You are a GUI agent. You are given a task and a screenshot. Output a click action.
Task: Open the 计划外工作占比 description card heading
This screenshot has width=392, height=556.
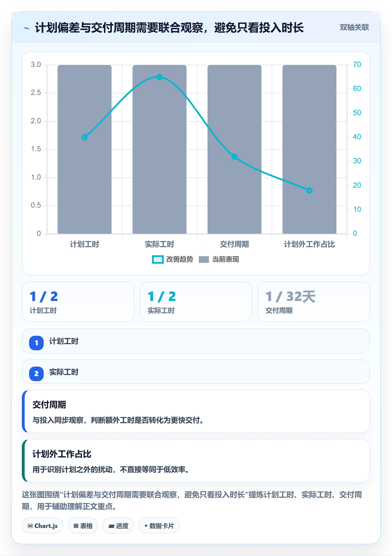(x=62, y=454)
